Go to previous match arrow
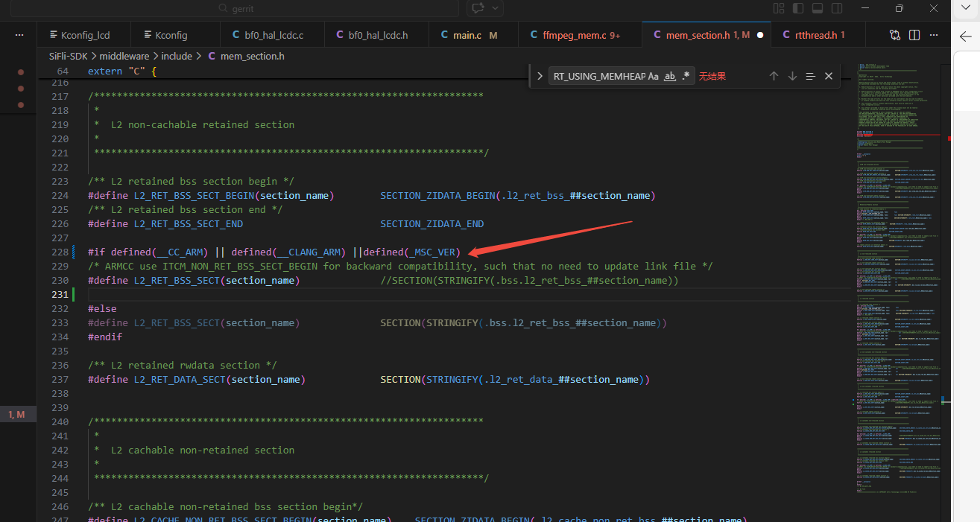The width and height of the screenshot is (980, 522). [774, 76]
